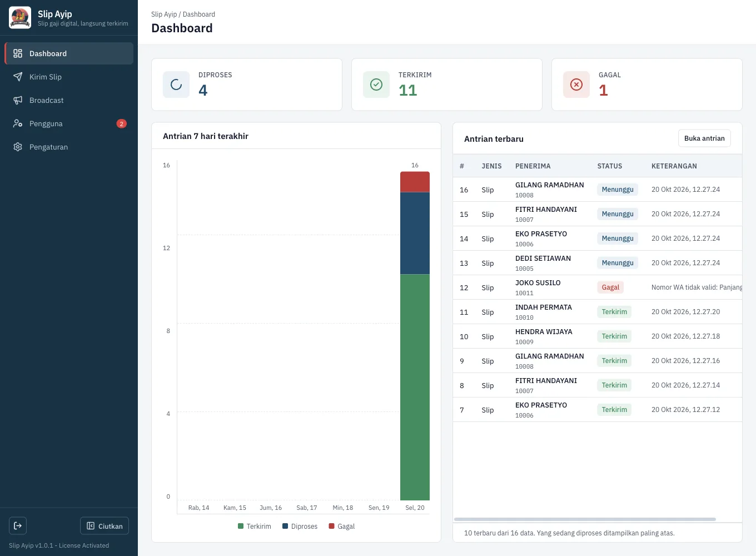Click the Kirim Slip paper plane icon
The width and height of the screenshot is (756, 556).
tap(18, 77)
